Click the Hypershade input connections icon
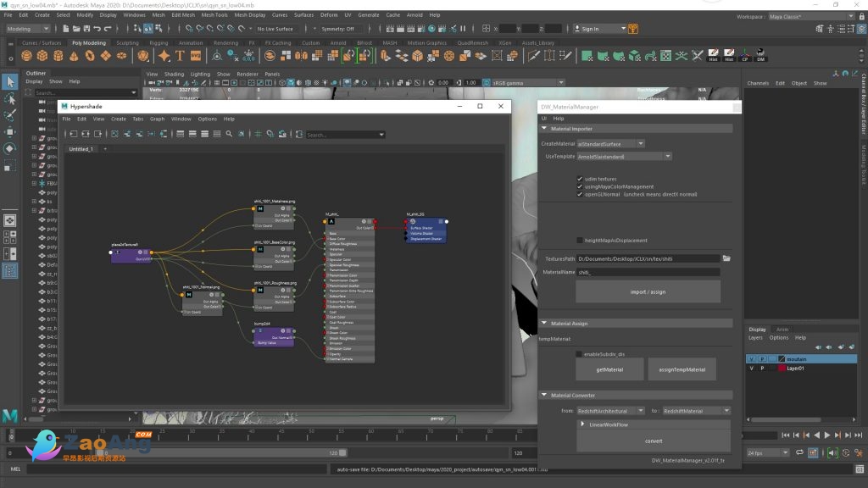The height and width of the screenshot is (488, 868). coord(73,135)
